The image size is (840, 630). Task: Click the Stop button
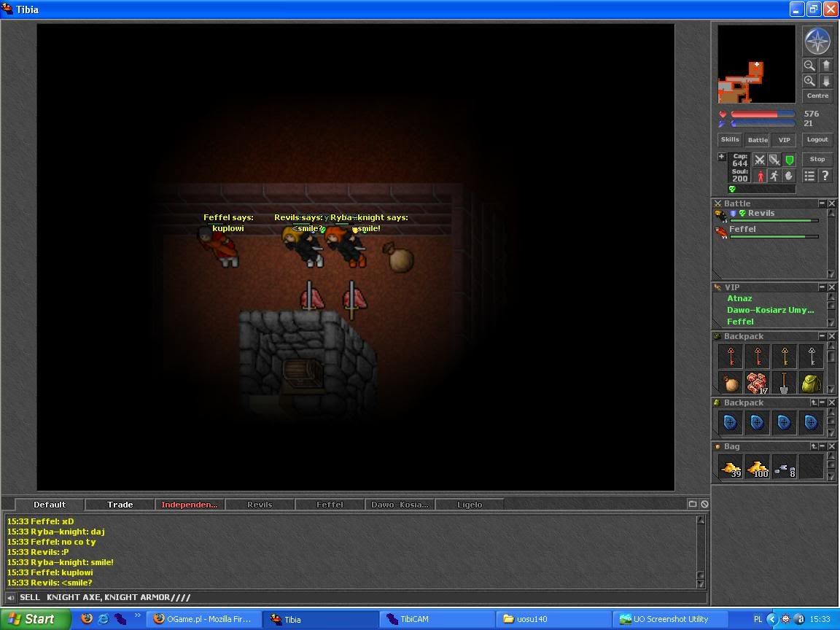pyautogui.click(x=817, y=159)
